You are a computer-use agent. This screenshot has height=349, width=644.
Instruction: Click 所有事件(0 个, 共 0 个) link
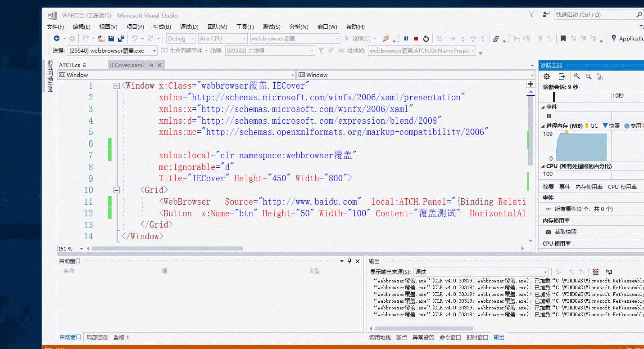tap(584, 209)
